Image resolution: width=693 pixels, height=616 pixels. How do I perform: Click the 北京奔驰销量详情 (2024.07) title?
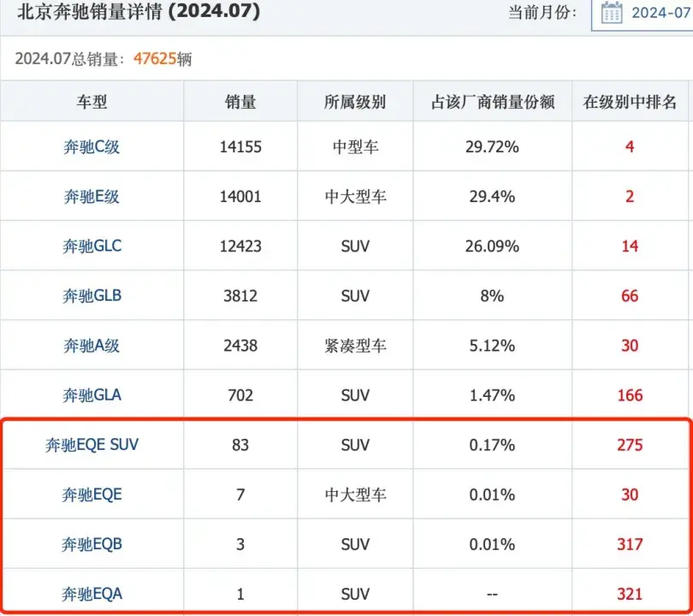(139, 11)
